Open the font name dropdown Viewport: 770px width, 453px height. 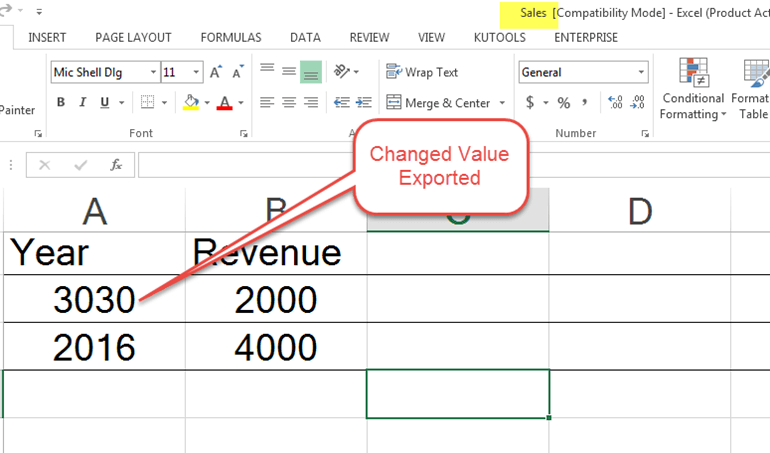(x=153, y=73)
